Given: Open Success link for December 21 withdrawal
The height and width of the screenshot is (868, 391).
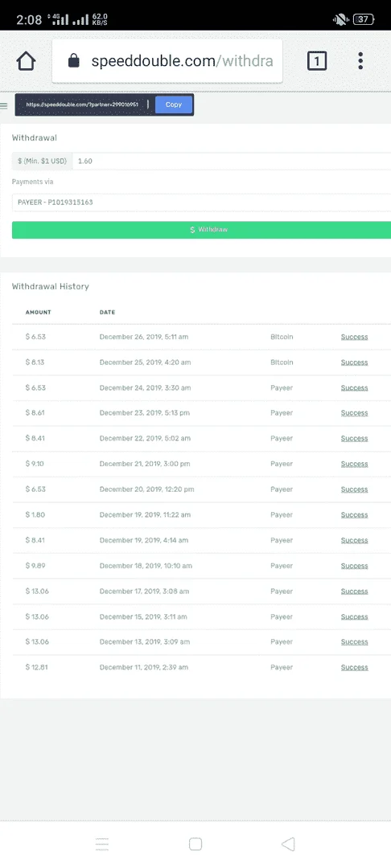Looking at the screenshot, I should (355, 464).
